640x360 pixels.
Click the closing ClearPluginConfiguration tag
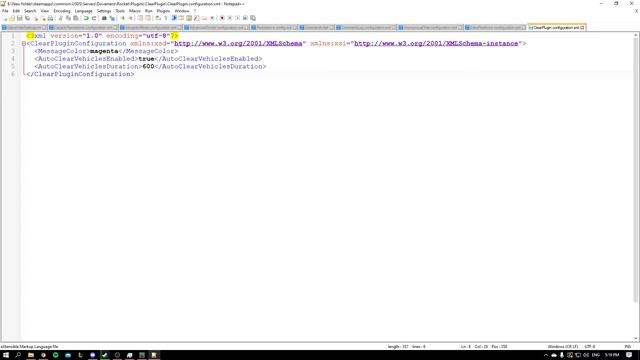pyautogui.click(x=80, y=74)
